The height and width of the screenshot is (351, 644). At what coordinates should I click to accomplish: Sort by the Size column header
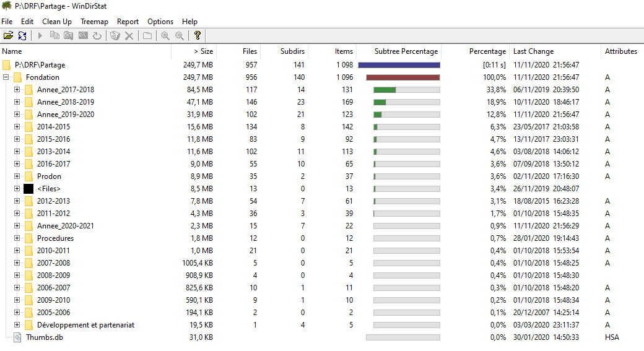[x=203, y=51]
